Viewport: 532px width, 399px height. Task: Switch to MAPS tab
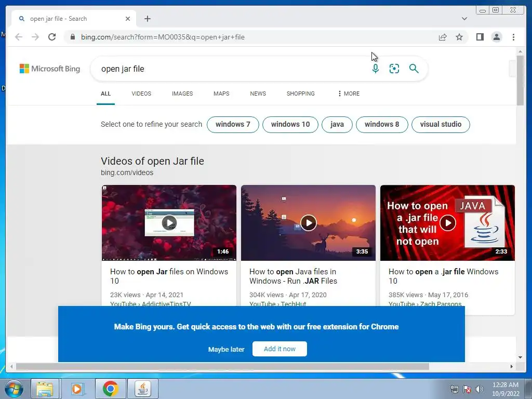click(x=221, y=94)
